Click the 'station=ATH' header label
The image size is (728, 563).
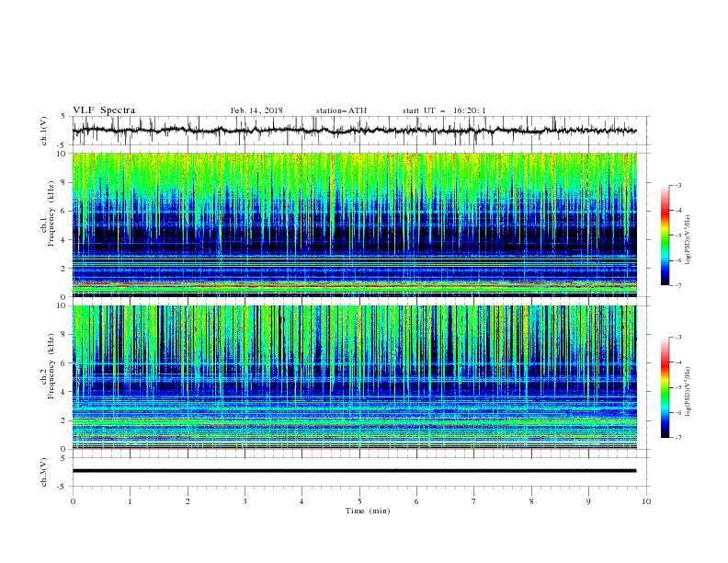coord(341,110)
